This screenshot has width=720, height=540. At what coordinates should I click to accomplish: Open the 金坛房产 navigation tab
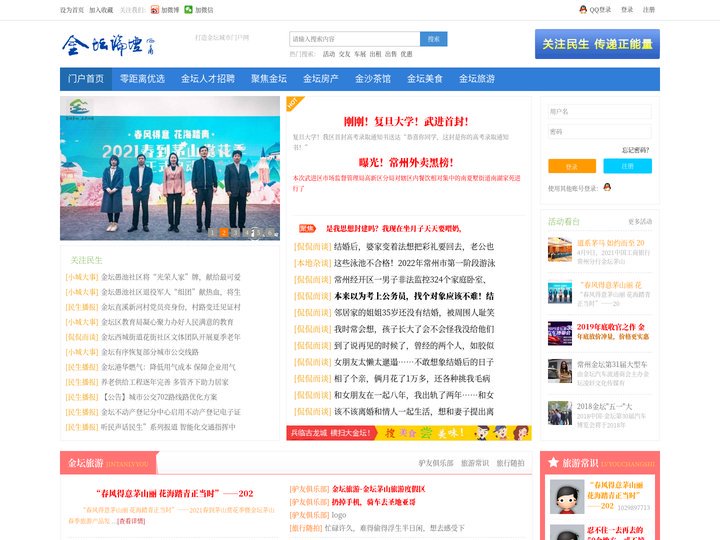point(321,79)
